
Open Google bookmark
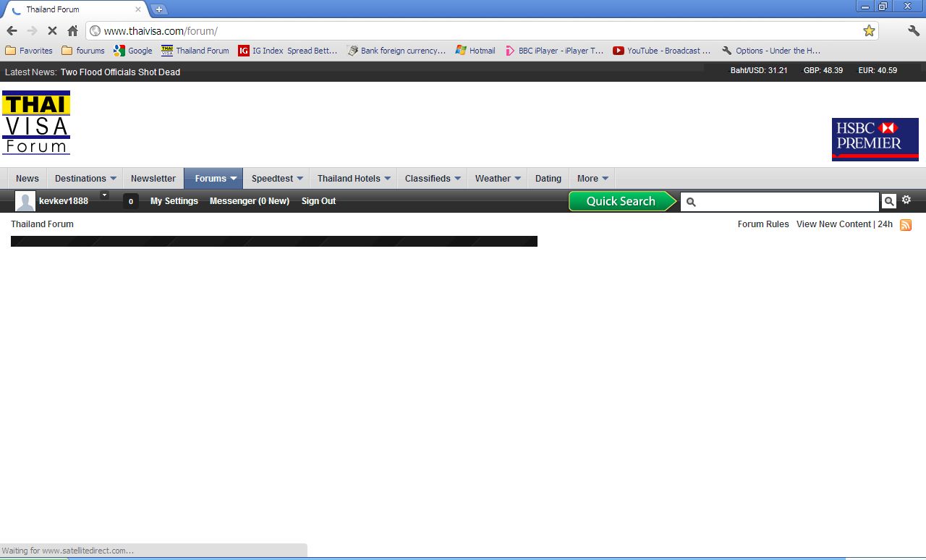tap(133, 51)
